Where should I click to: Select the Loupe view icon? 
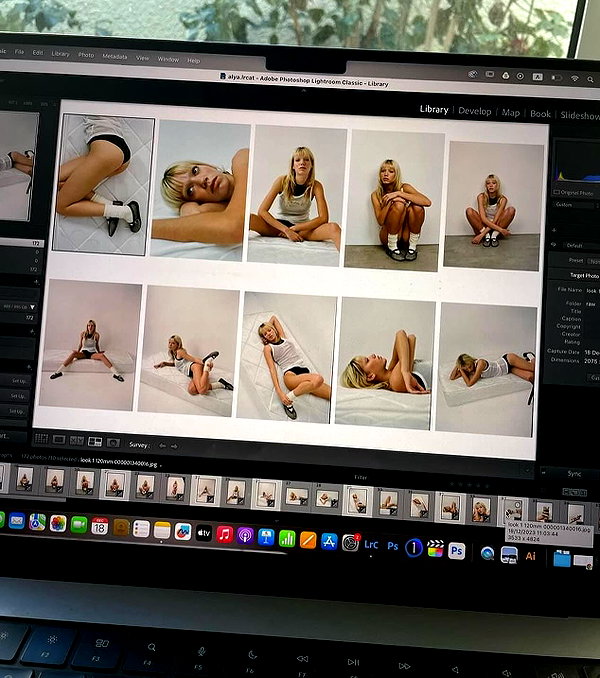[59, 440]
